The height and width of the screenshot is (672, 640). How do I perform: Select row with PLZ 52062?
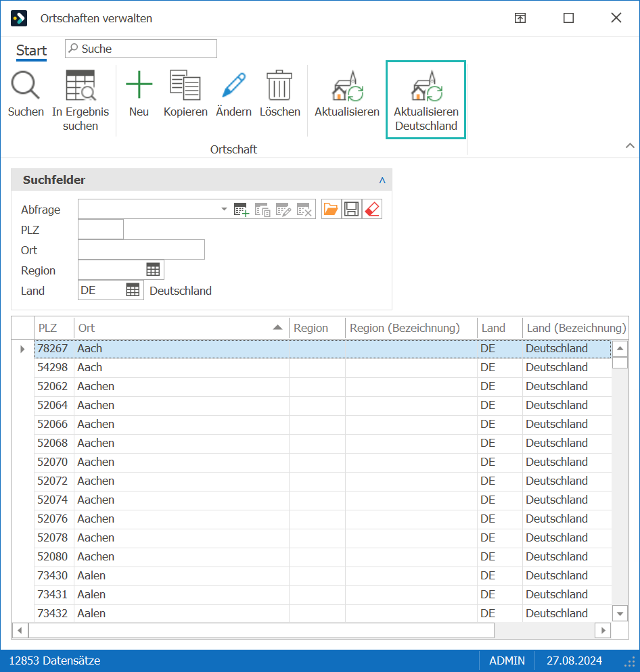click(x=323, y=386)
